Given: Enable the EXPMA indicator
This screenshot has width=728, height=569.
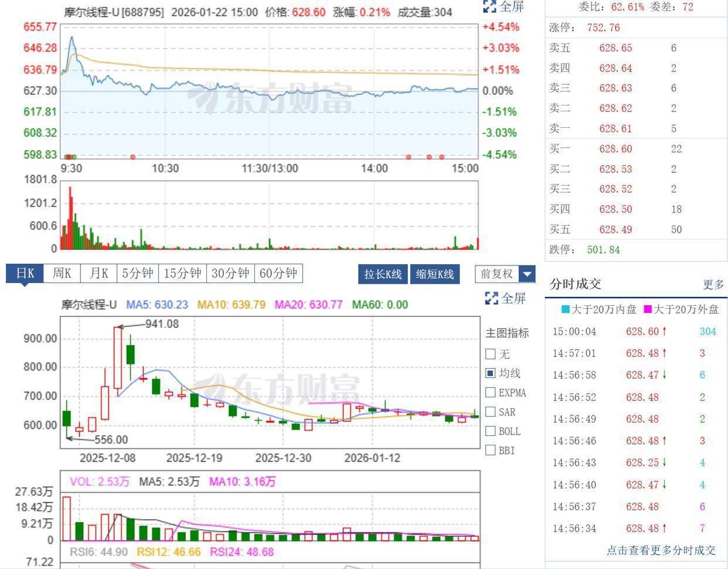Looking at the screenshot, I should pyautogui.click(x=491, y=393).
